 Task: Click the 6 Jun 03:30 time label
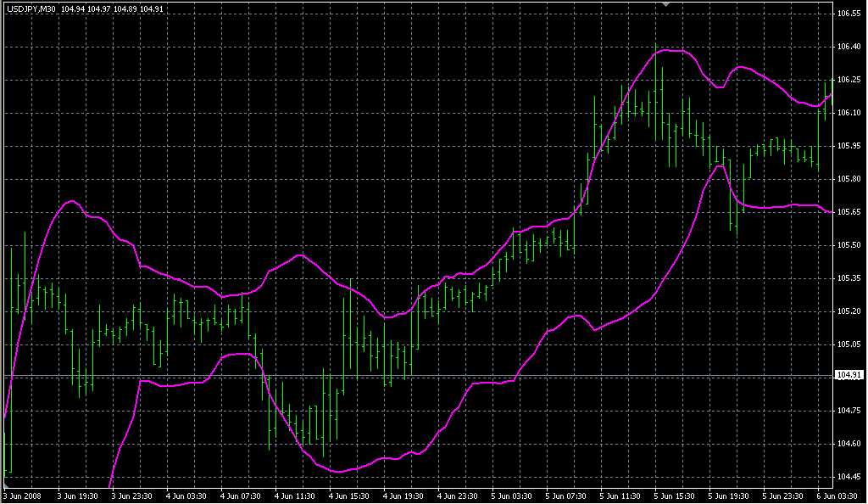pyautogui.click(x=836, y=496)
